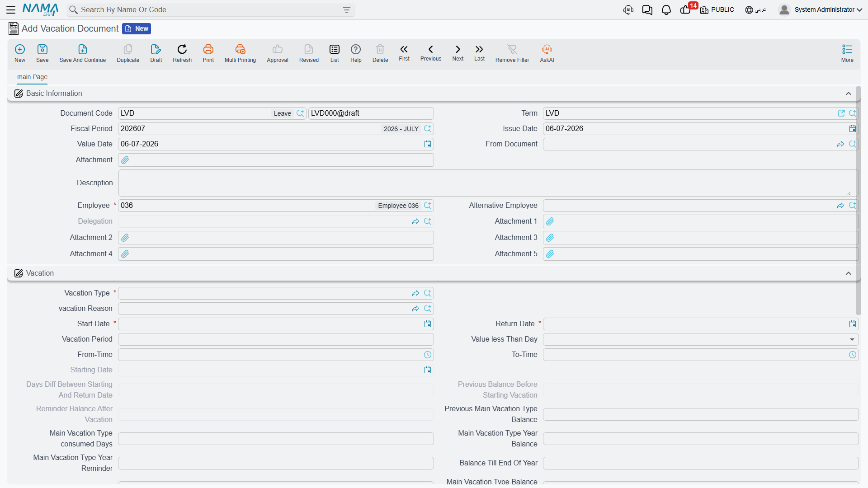Open the notifications bell
This screenshot has height=488, width=868.
click(x=666, y=10)
